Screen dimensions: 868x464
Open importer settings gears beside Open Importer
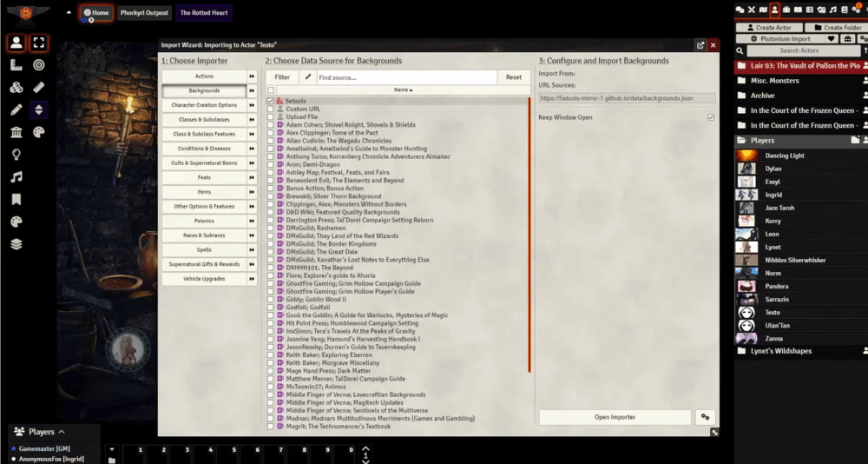pyautogui.click(x=705, y=417)
